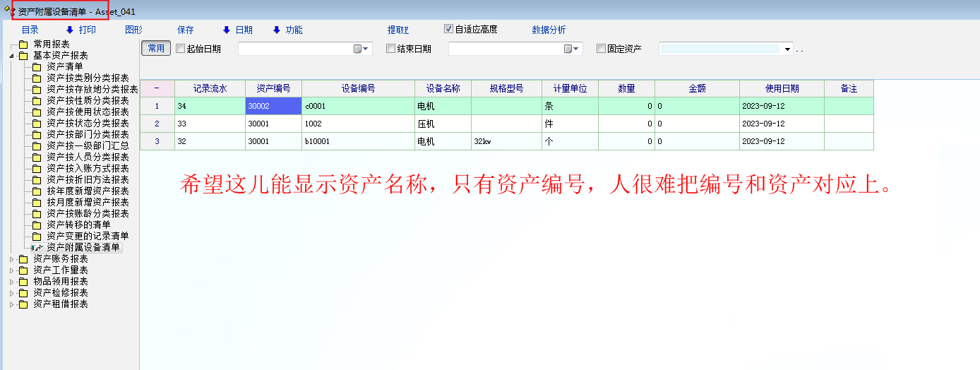The width and height of the screenshot is (980, 370).
Task: Click the calendar icon in 起始日期 field
Action: [358, 49]
